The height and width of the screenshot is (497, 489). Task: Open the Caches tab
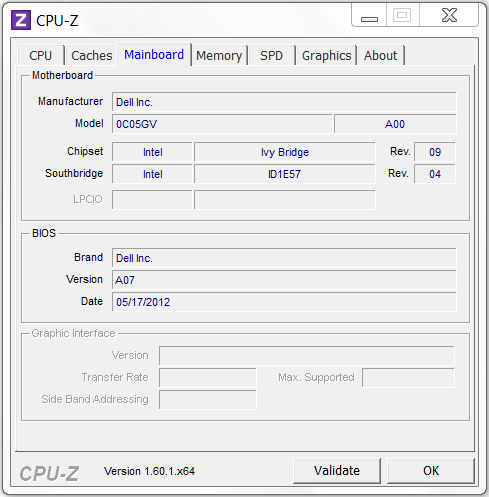tap(92, 55)
